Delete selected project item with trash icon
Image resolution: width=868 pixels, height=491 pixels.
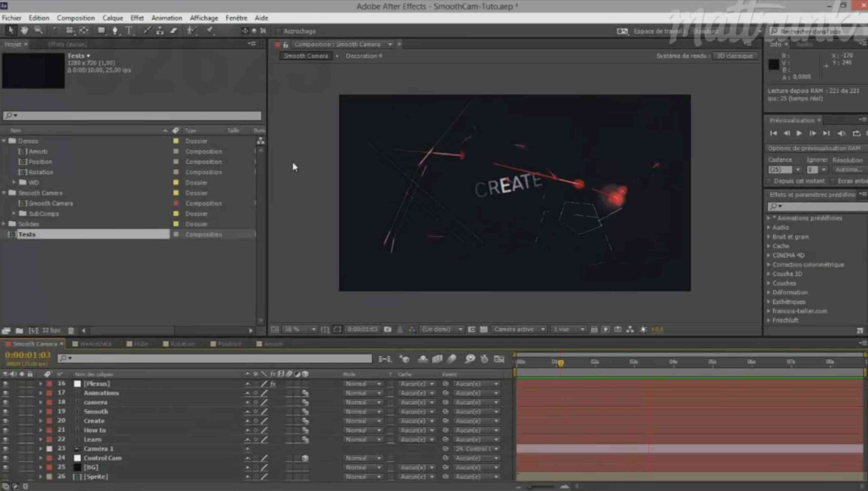tap(71, 331)
